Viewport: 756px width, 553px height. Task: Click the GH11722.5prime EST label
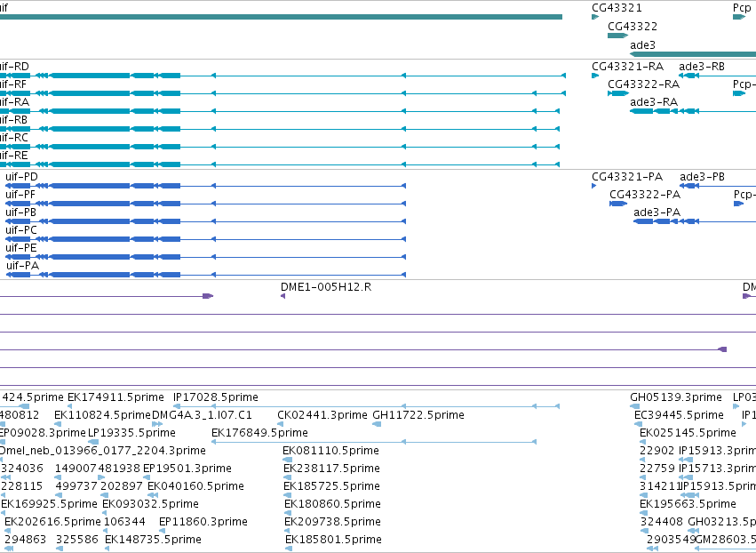click(418, 415)
